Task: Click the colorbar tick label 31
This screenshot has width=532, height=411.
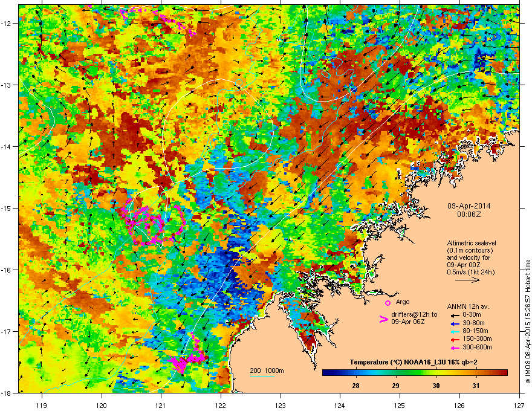Action: coord(476,386)
